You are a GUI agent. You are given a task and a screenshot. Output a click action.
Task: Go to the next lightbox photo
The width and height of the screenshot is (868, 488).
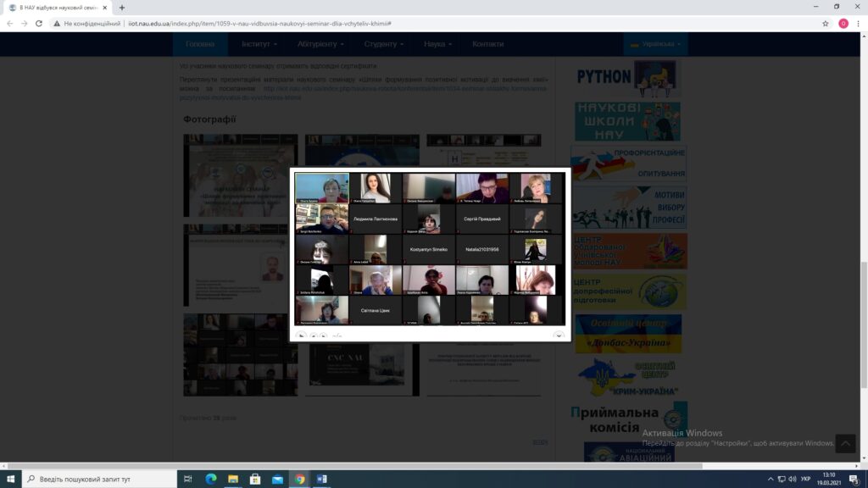tap(324, 335)
